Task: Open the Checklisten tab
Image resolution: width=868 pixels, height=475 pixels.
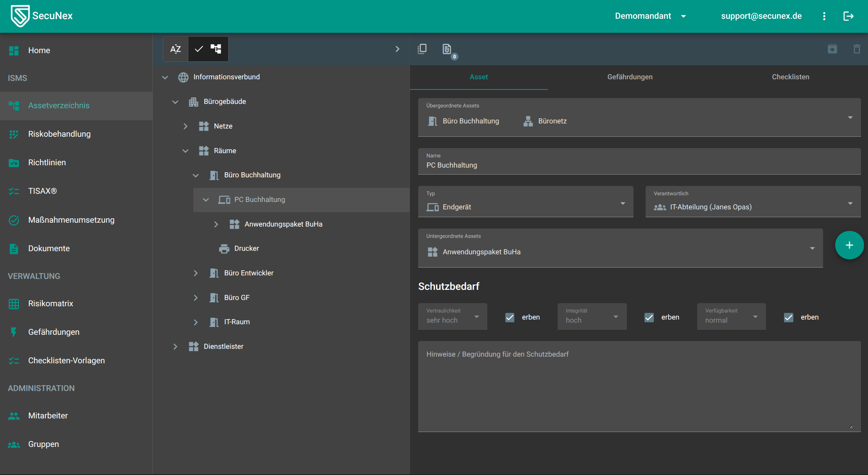Action: (x=790, y=77)
